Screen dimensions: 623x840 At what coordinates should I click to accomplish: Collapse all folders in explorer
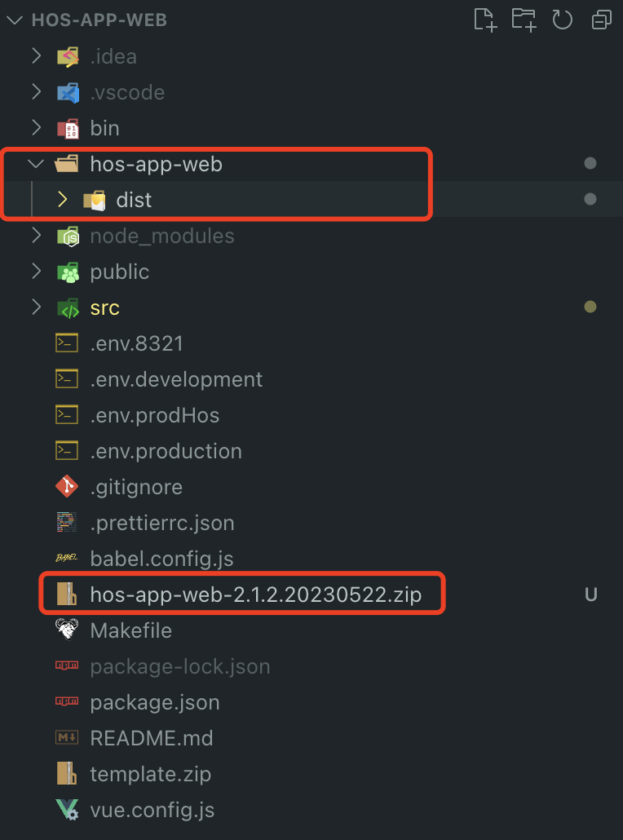(x=602, y=20)
